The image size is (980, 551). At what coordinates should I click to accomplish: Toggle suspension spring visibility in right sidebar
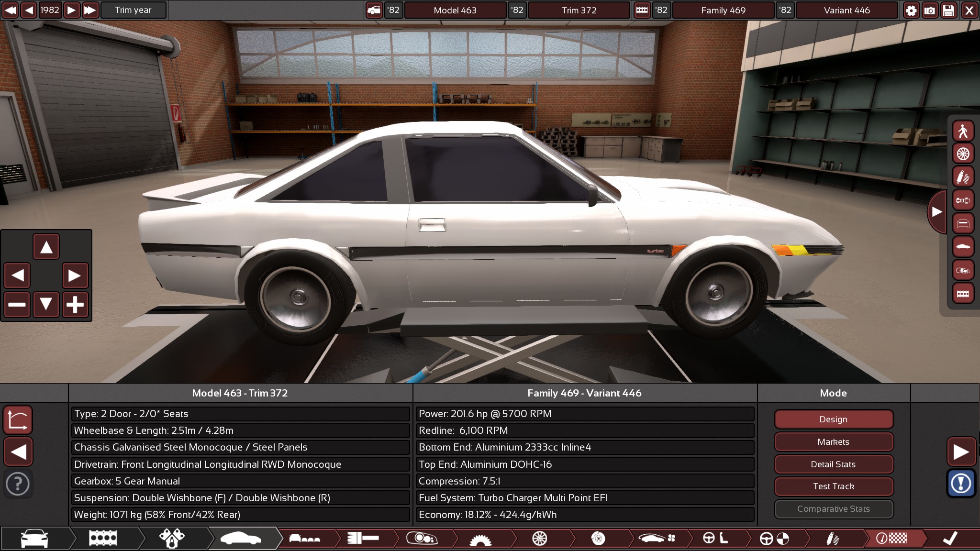963,177
